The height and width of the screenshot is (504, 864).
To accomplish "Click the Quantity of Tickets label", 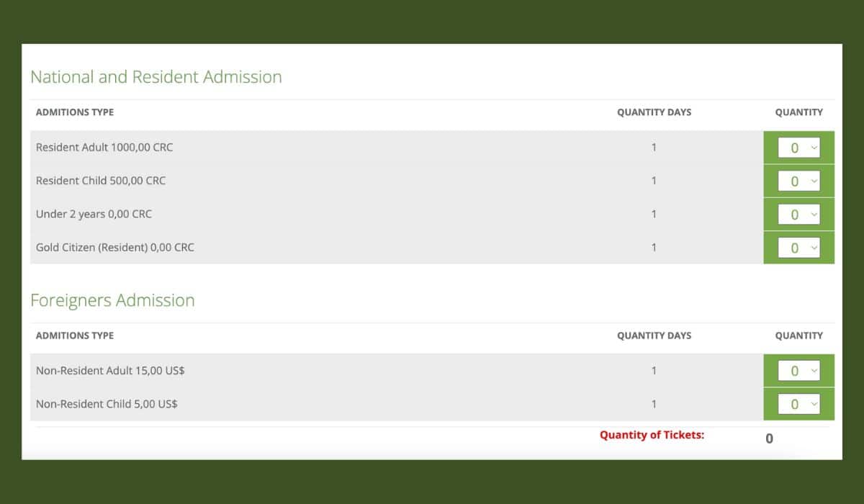I will [652, 435].
